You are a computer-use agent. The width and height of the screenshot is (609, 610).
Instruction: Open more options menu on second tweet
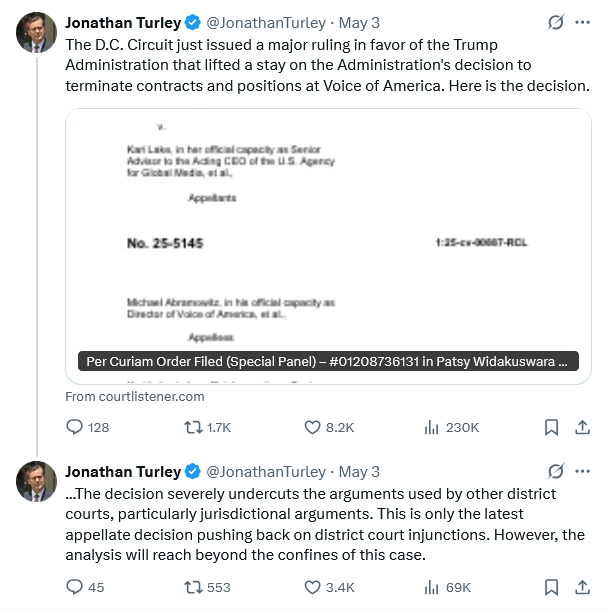583,472
